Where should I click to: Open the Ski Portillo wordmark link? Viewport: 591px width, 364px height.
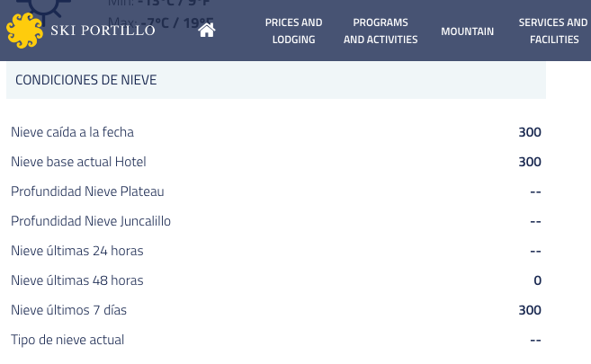point(103,31)
